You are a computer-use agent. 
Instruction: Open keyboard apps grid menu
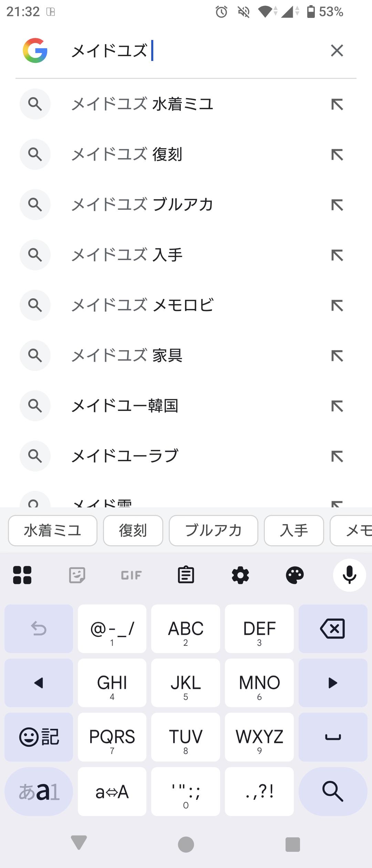(x=22, y=575)
